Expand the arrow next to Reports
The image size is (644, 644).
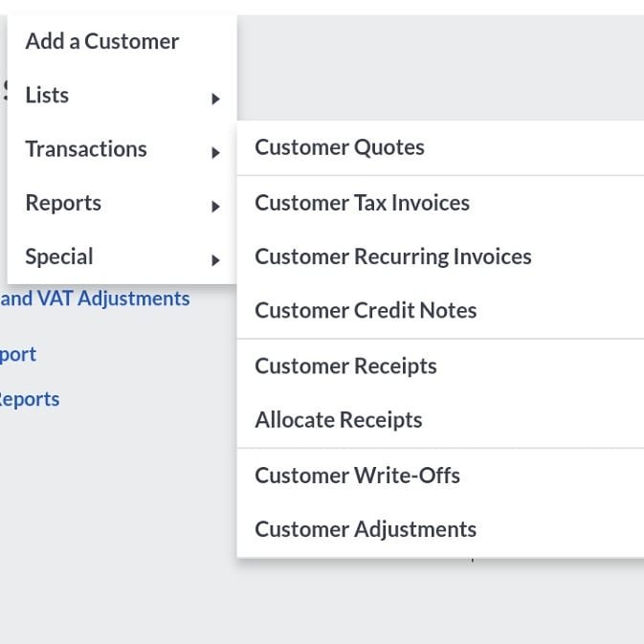[215, 206]
